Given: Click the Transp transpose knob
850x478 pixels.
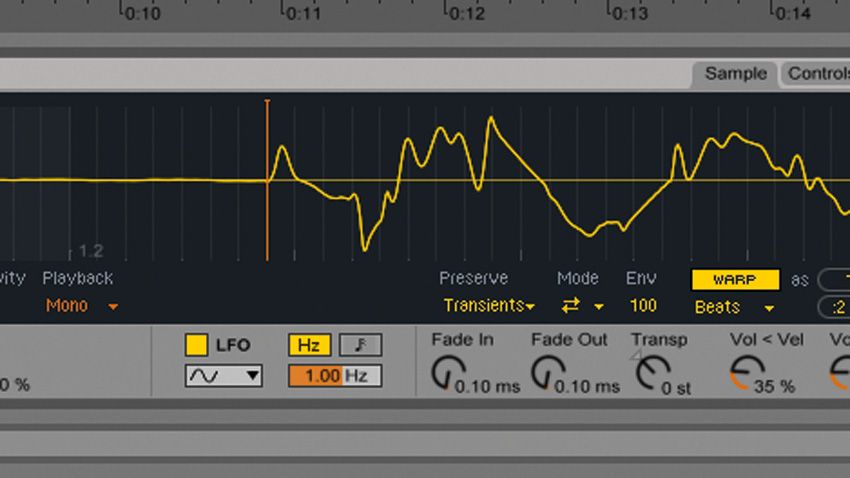Looking at the screenshot, I should (x=652, y=372).
